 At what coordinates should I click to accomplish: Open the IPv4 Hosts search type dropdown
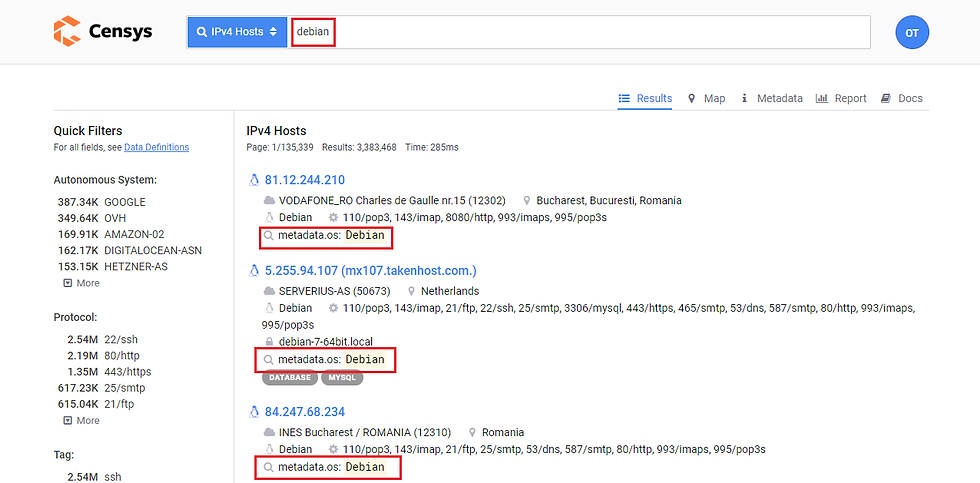click(x=237, y=32)
